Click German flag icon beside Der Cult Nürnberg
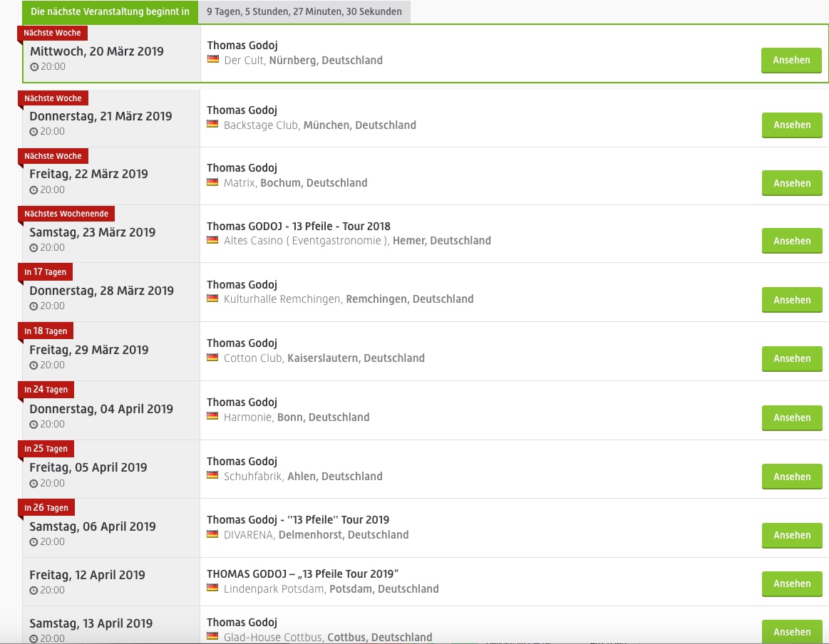This screenshot has height=644, width=829. pyautogui.click(x=212, y=59)
